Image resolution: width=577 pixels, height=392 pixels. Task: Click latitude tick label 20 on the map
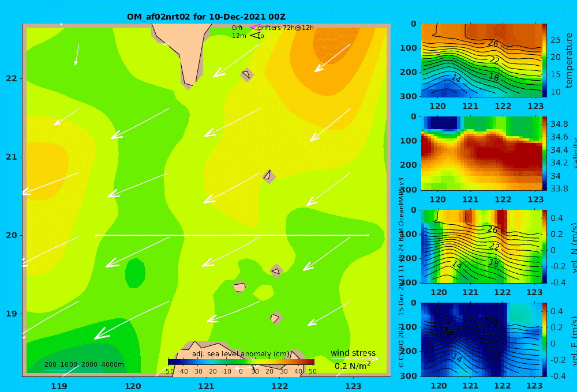12,235
